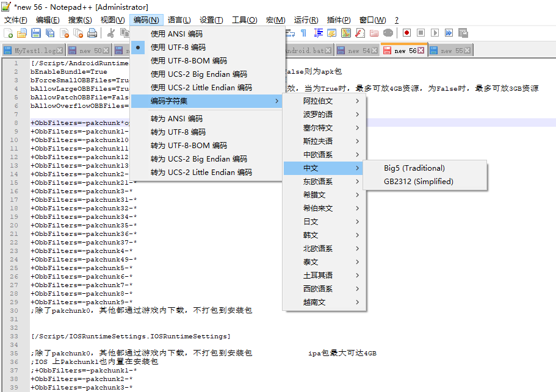Expand the 希腊文 charset submenu
556x392 pixels.
coord(324,195)
